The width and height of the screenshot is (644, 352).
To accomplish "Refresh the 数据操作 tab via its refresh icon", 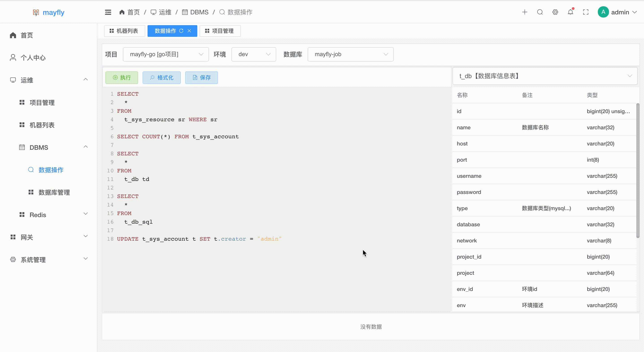I will (x=181, y=31).
